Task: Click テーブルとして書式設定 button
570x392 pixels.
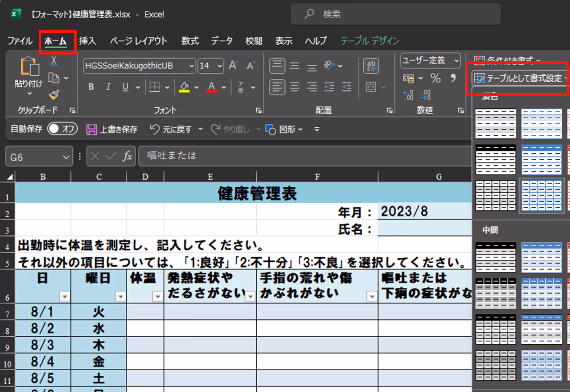Action: click(521, 78)
